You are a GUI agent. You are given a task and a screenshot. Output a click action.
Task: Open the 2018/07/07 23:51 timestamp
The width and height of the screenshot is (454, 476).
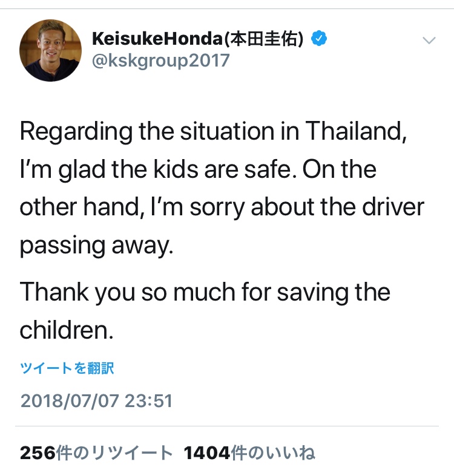[x=96, y=401]
